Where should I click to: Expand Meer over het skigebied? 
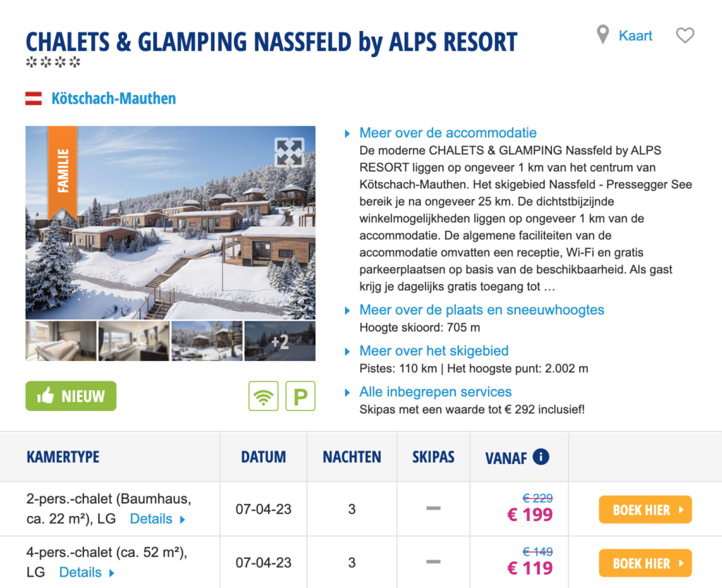pyautogui.click(x=434, y=351)
